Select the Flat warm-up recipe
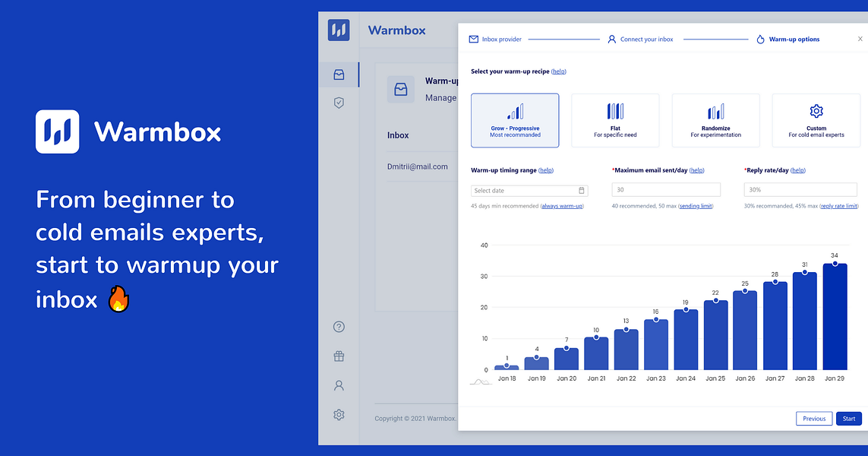Screen dimensions: 868x456 point(615,120)
